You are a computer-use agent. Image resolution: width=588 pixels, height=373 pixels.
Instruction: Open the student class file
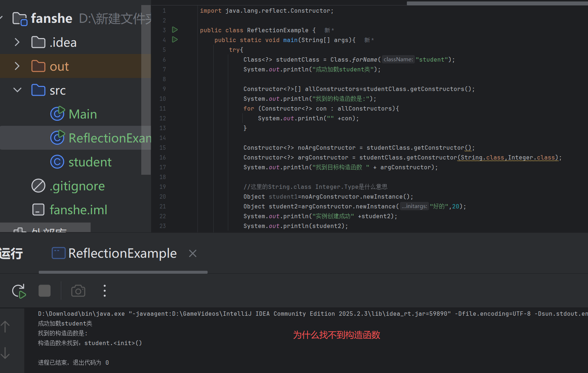click(x=90, y=162)
